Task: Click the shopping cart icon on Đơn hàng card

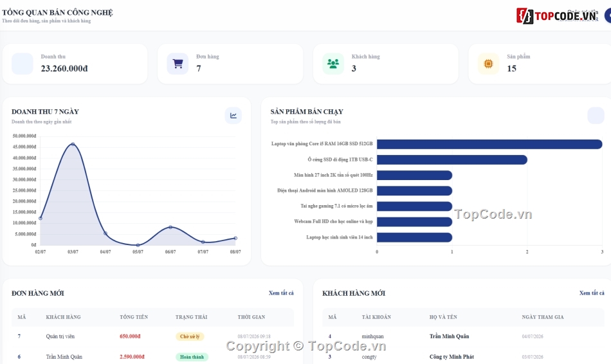Action: pyautogui.click(x=178, y=64)
